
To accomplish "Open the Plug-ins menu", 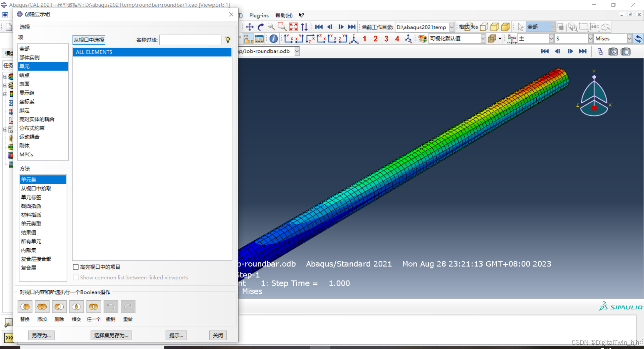I will pyautogui.click(x=259, y=15).
